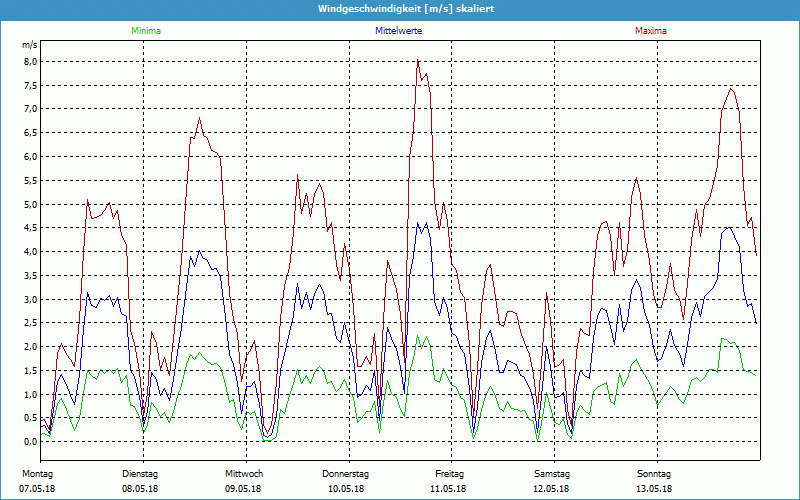The width and height of the screenshot is (800, 500).
Task: Select the blue 'Mittelwerte' legend label
Action: (x=398, y=31)
